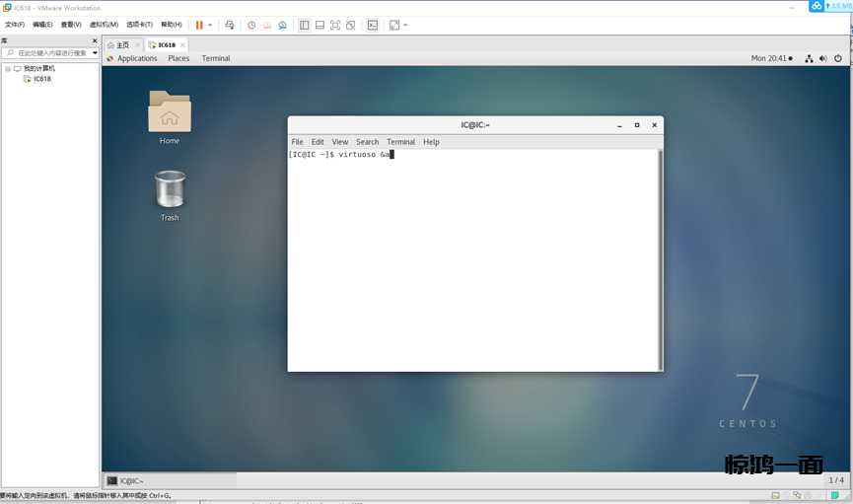
Task: Toggle the library sidebar view button
Action: coord(304,25)
